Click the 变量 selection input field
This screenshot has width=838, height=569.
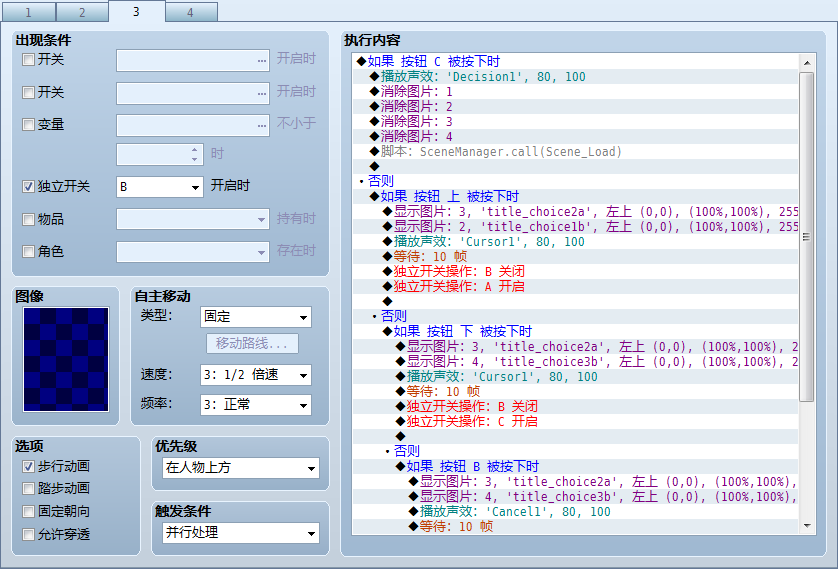[193, 126]
